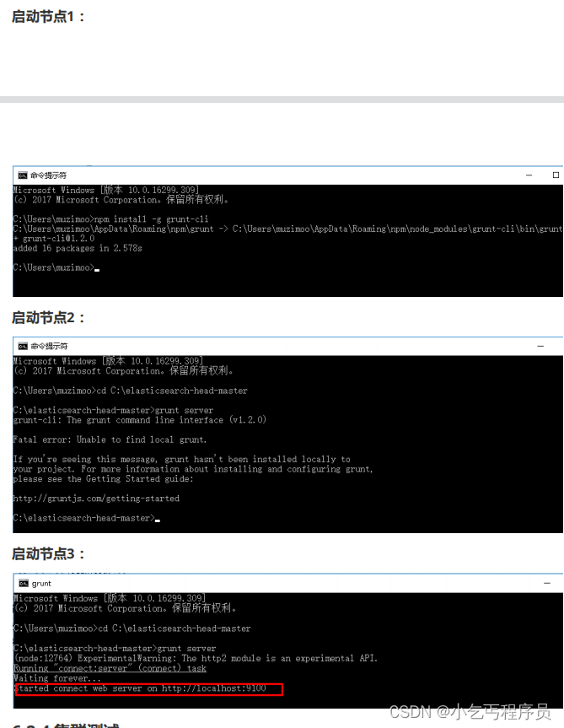Screen dimensions: 564x728
Task: Click the 'Fatal error: Unable to find local grunt' line
Action: pos(110,439)
